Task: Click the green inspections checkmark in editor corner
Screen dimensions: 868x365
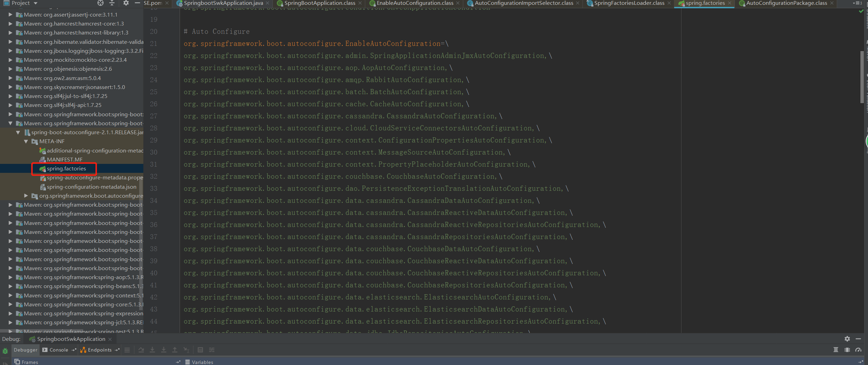Action: pos(860,11)
